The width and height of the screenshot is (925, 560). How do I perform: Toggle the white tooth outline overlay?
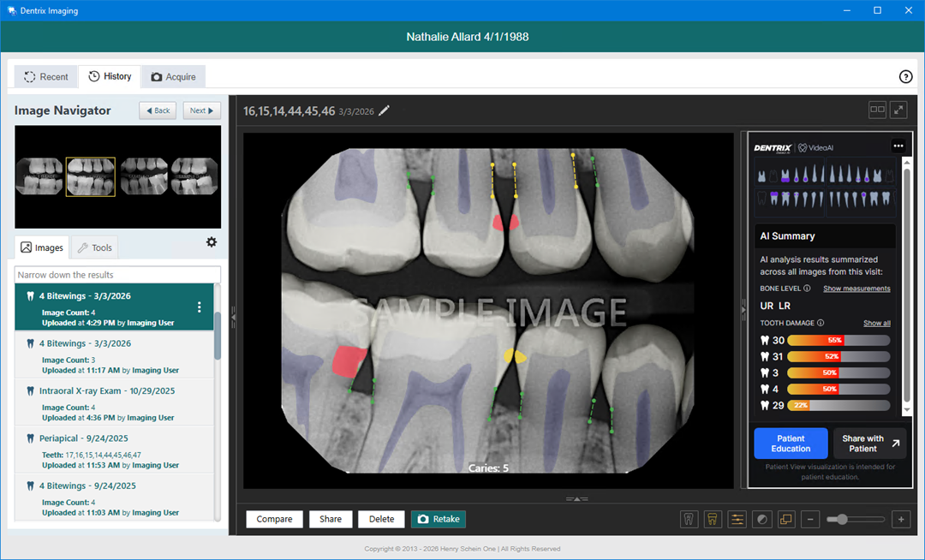coord(689,519)
